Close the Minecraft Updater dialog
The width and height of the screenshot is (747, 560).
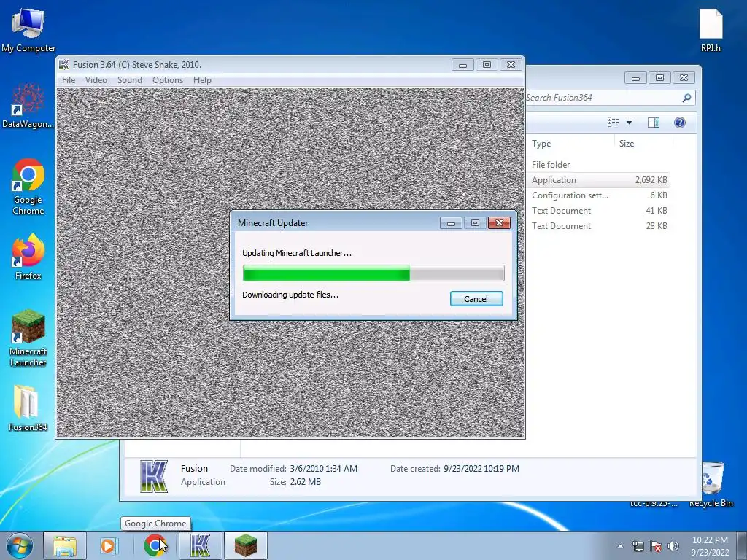(499, 223)
